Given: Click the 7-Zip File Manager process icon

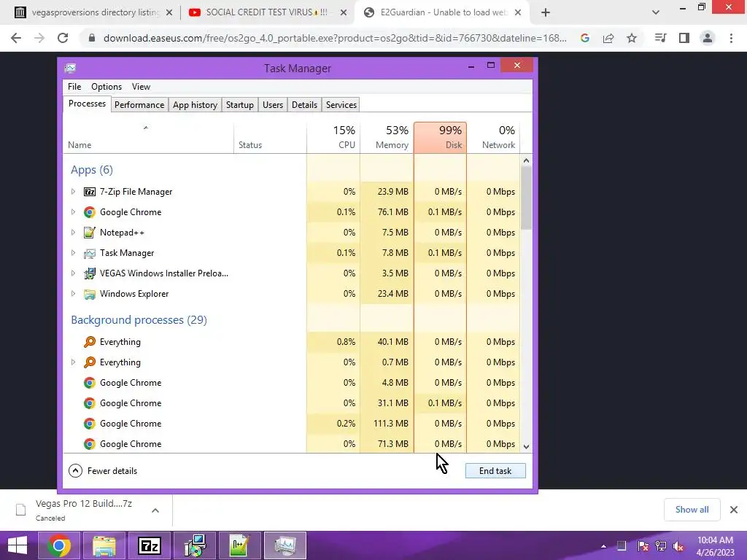Looking at the screenshot, I should [90, 192].
